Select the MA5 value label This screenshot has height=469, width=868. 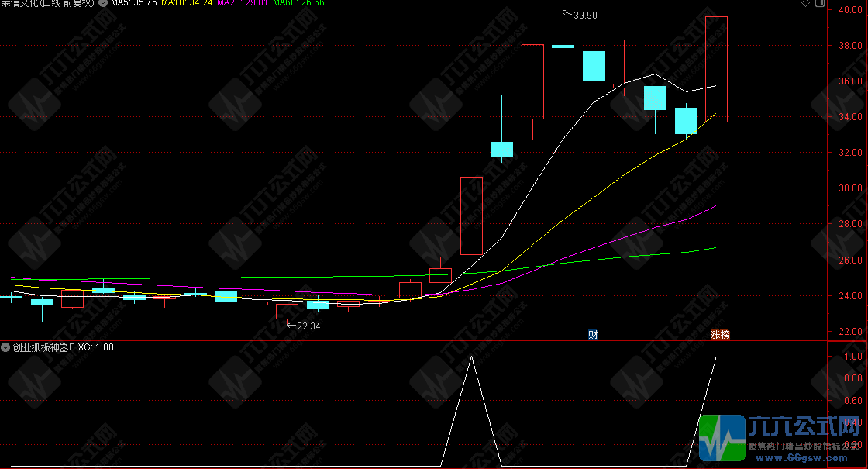(x=134, y=3)
